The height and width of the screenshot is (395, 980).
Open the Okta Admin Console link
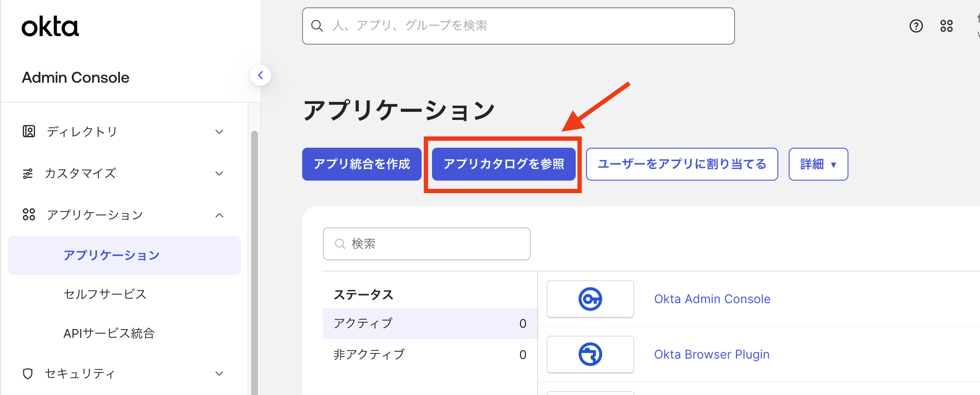click(712, 299)
